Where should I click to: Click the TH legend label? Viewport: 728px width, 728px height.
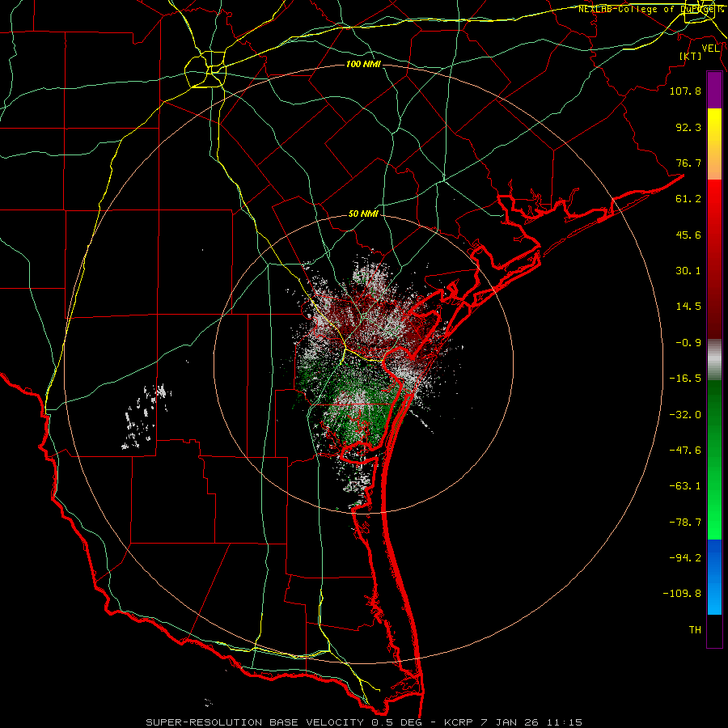(x=695, y=630)
